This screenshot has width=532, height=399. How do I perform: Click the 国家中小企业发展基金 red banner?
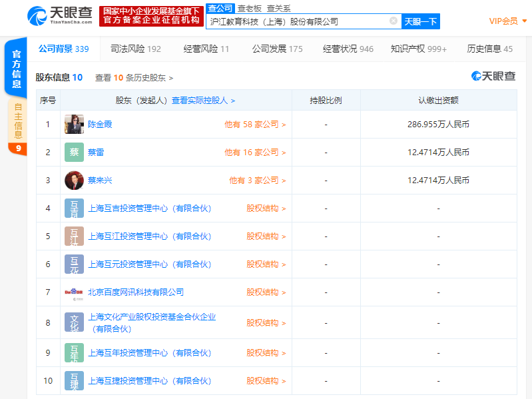click(151, 15)
